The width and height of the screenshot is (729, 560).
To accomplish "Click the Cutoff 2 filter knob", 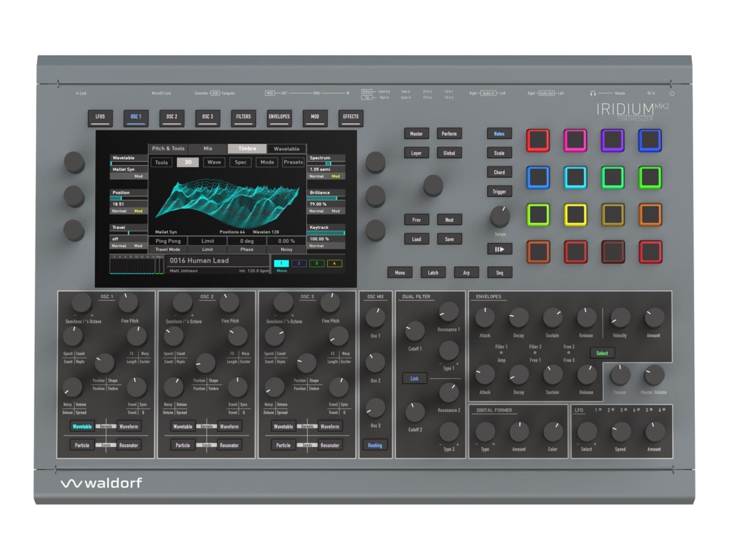I will click(x=415, y=412).
